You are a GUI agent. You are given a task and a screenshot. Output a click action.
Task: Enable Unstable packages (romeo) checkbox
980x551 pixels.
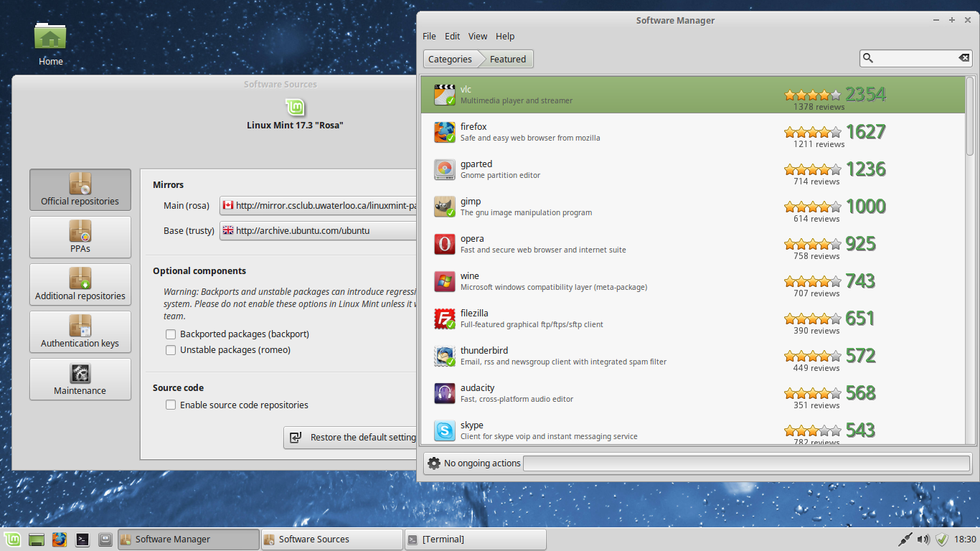[171, 350]
